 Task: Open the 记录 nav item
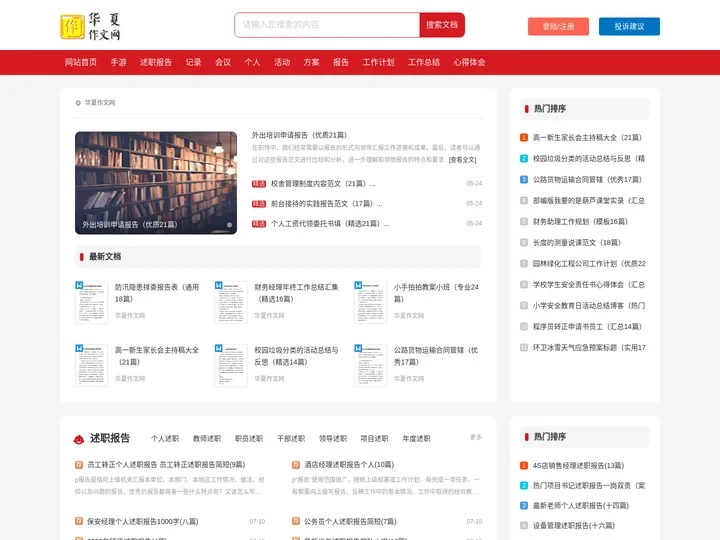[193, 62]
